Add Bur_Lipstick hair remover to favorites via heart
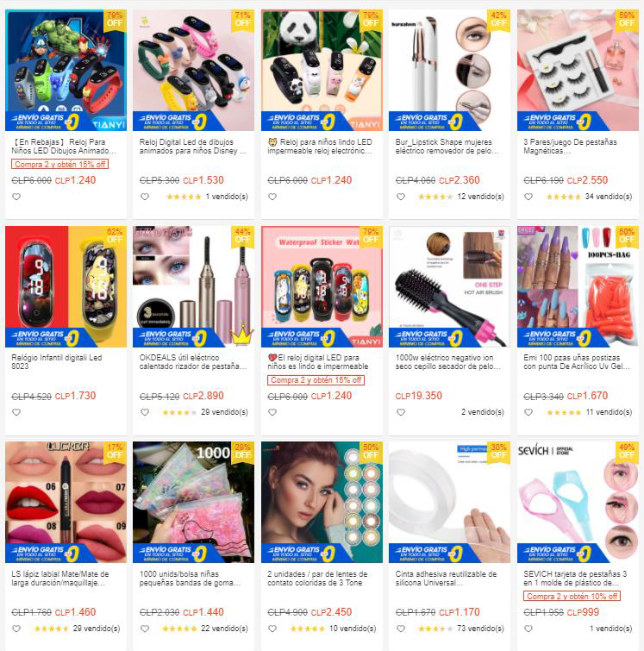The image size is (644, 651). (401, 197)
